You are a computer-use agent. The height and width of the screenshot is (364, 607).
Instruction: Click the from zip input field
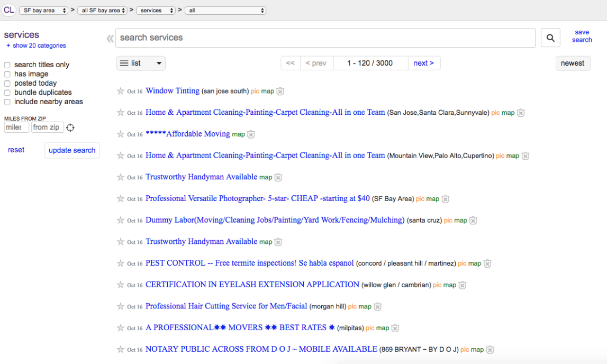(47, 128)
